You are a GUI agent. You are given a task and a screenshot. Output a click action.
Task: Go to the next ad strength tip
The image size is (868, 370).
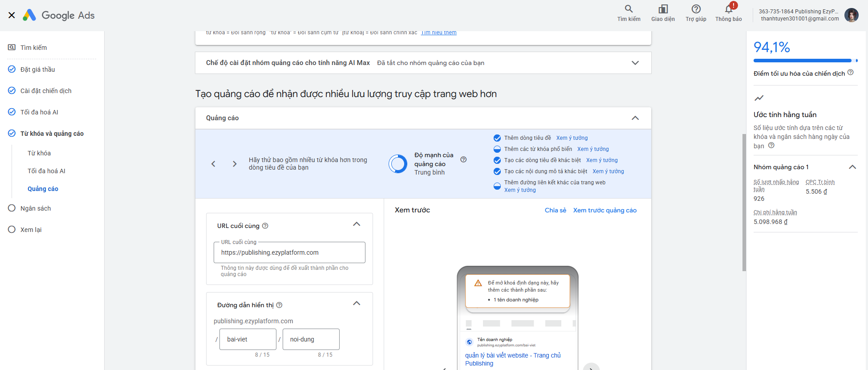click(235, 164)
